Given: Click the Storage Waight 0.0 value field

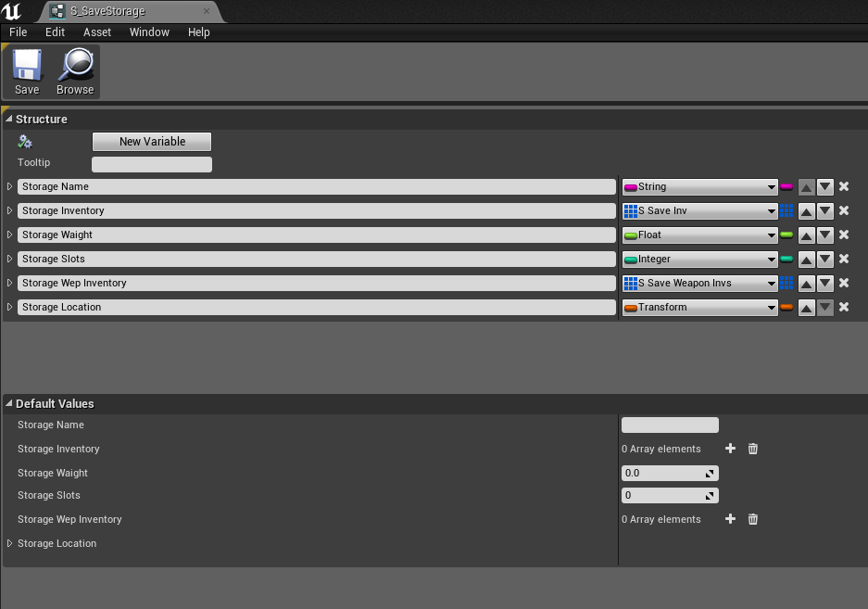Looking at the screenshot, I should (670, 474).
